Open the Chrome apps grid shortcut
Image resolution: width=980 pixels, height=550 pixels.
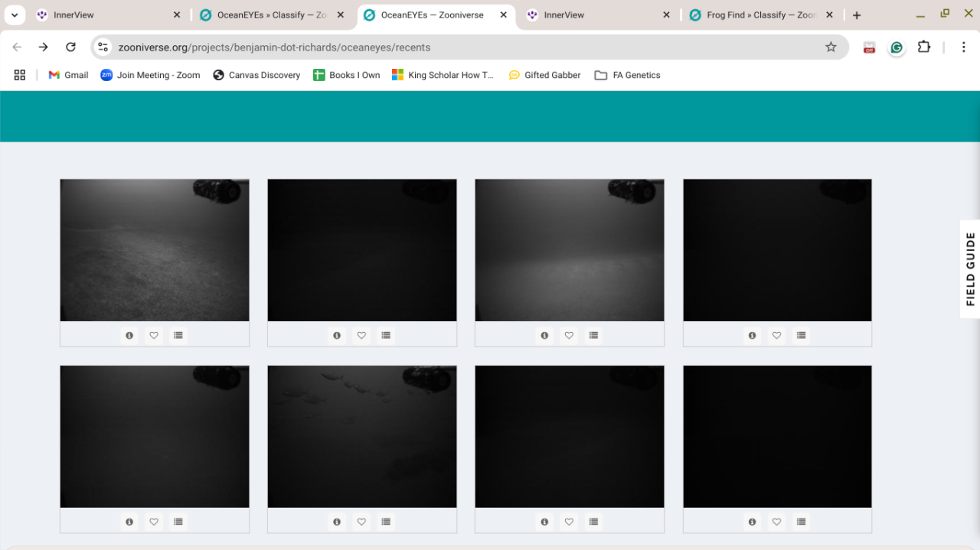20,75
